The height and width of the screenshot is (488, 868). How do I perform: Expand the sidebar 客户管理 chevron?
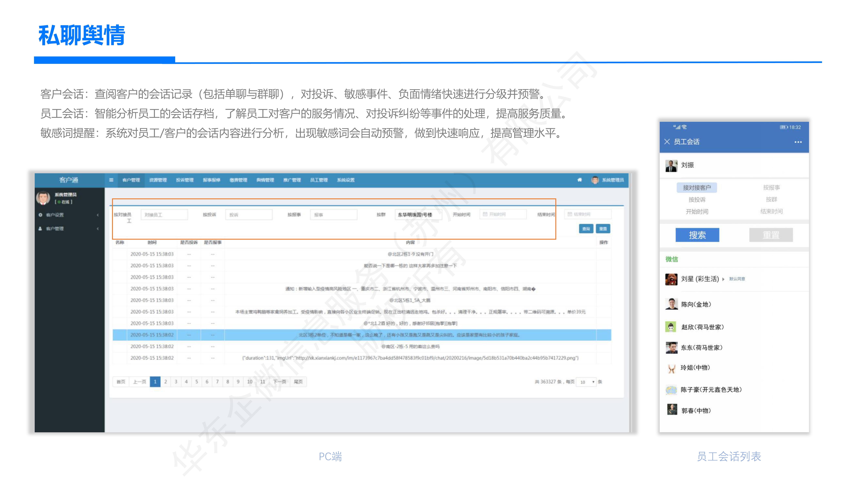click(98, 229)
